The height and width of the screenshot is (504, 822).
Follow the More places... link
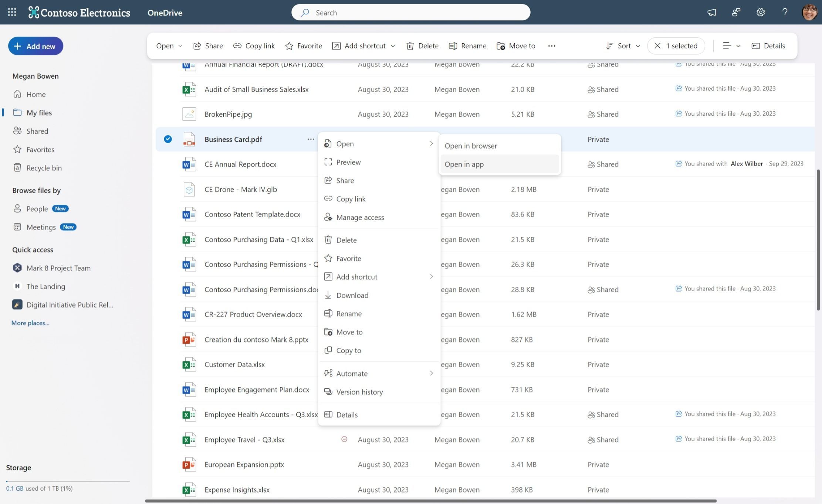point(30,323)
